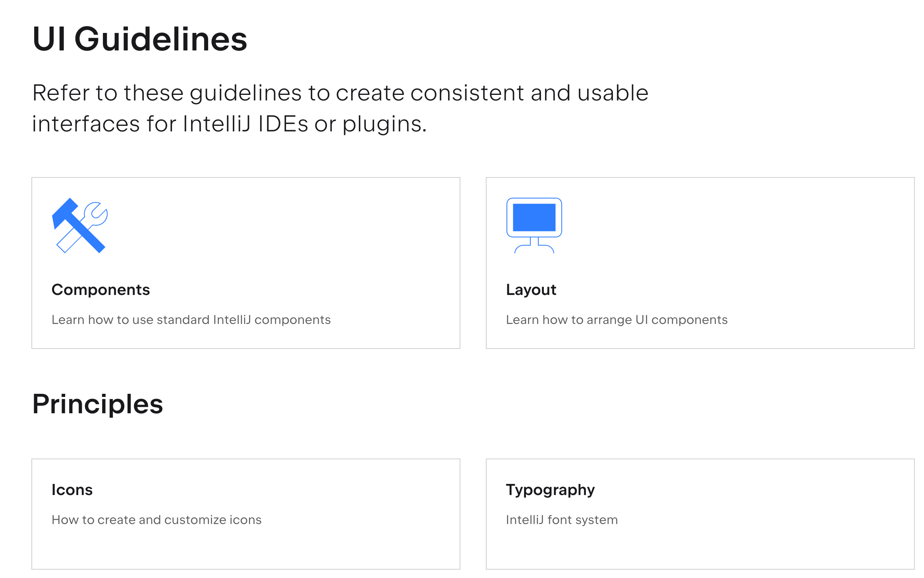Click the hammer head in Components icon

point(66,212)
